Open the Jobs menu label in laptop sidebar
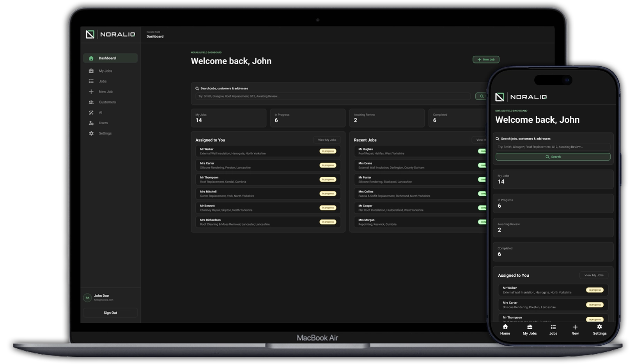The width and height of the screenshot is (636, 364). 103,81
